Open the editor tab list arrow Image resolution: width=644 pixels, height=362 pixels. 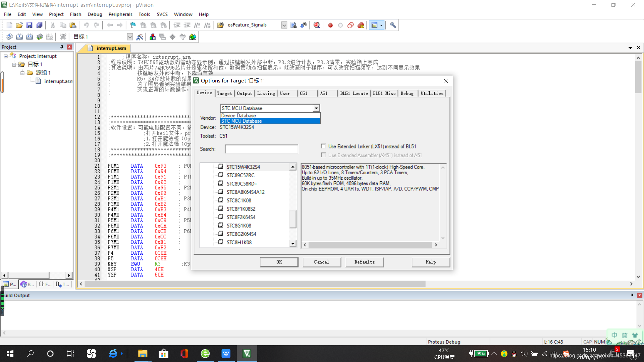point(630,48)
